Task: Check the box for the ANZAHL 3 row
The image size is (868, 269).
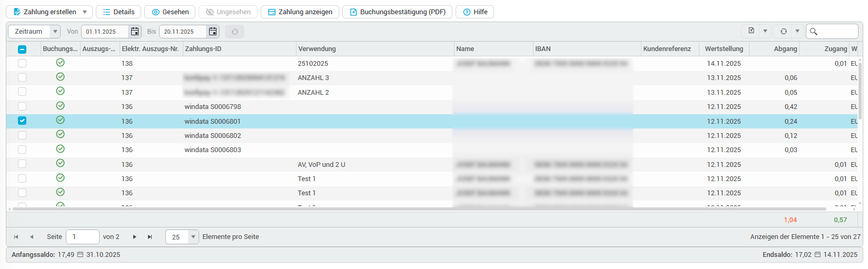Action: pos(22,77)
